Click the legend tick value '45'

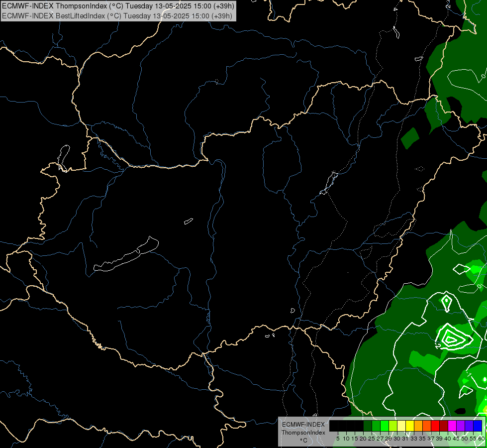pos(457,439)
